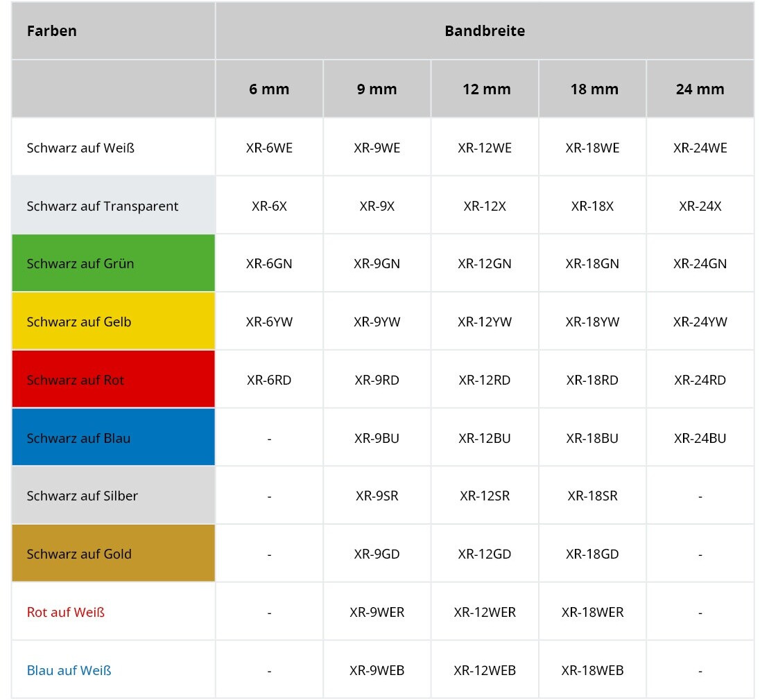Select the 6 mm column header
This screenshot has height=700, width=760.
click(269, 89)
